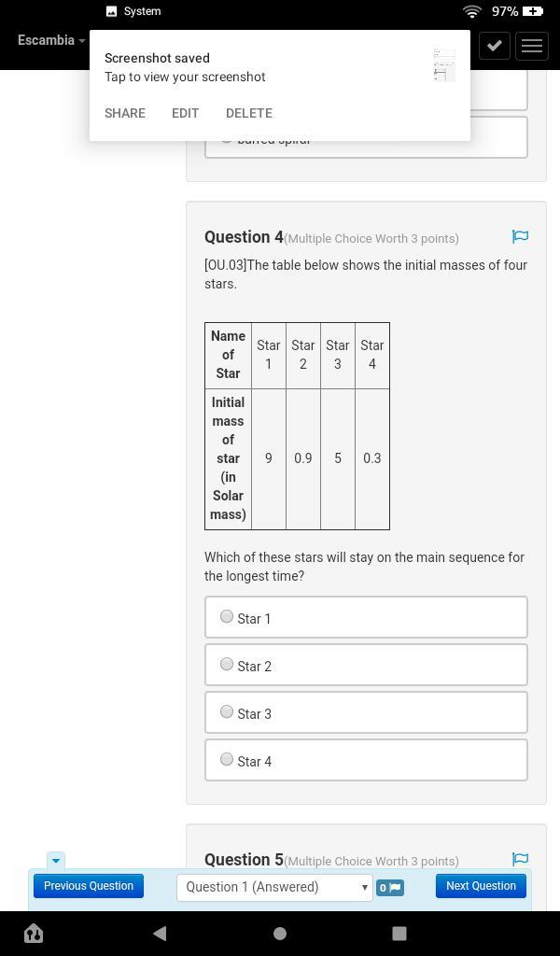560x956 pixels.
Task: Tap the screenshot thumbnail preview
Action: tap(444, 65)
